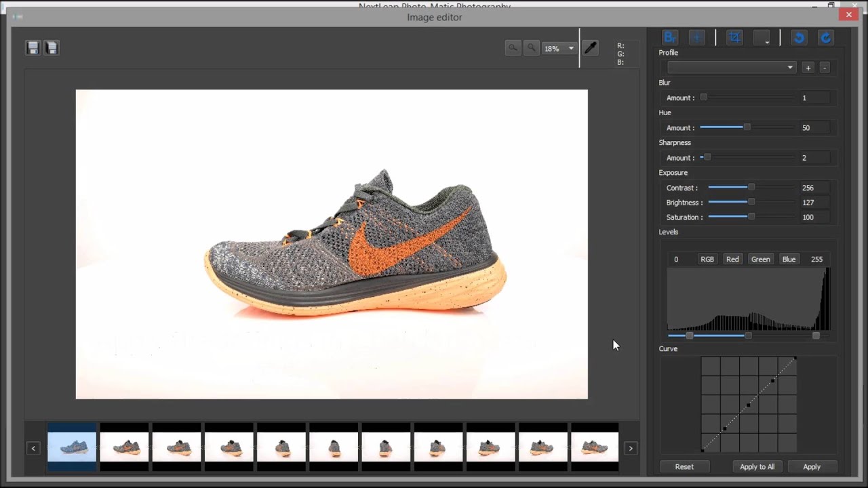Open the blank dropdown button beside crop

[x=762, y=37]
